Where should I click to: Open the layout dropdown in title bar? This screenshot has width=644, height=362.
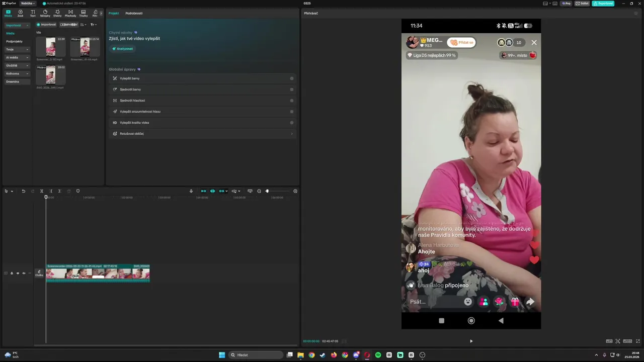tap(547, 4)
